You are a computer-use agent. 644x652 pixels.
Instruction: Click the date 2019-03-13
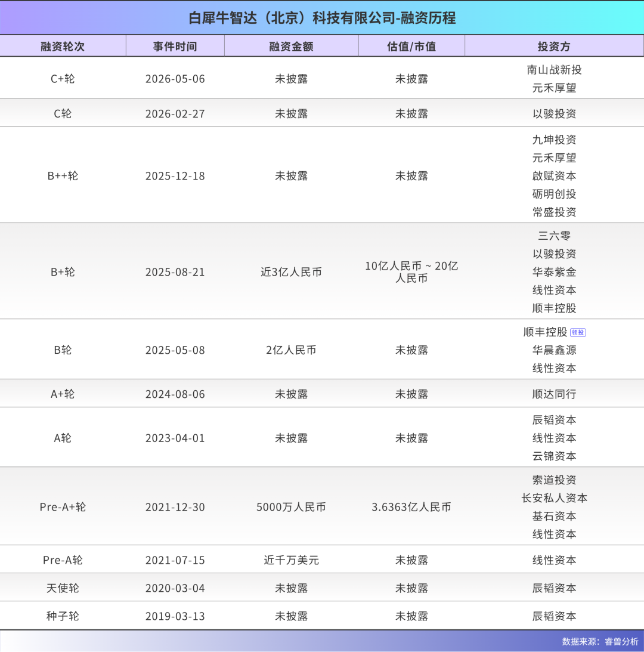click(175, 616)
